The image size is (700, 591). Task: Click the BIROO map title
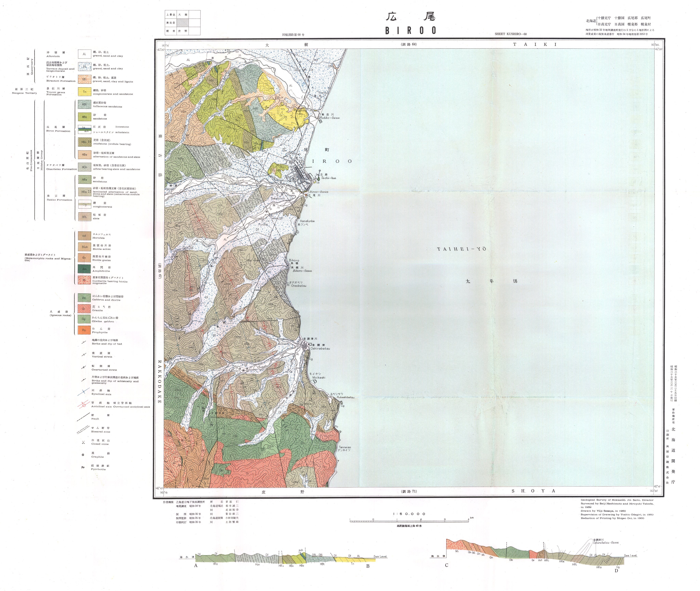click(411, 30)
